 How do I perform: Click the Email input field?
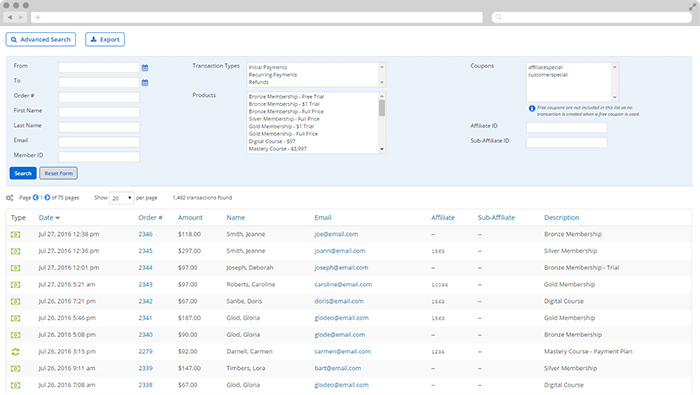pos(99,142)
